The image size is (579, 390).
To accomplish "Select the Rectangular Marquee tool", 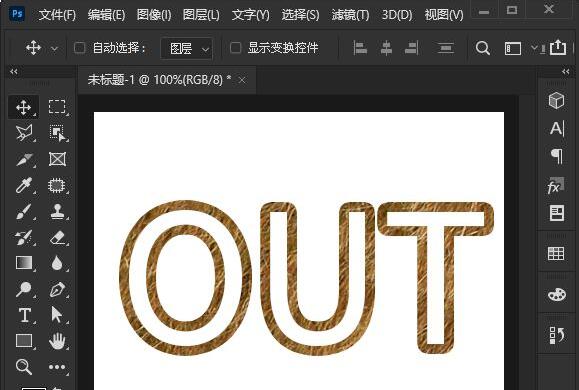I will tap(57, 107).
